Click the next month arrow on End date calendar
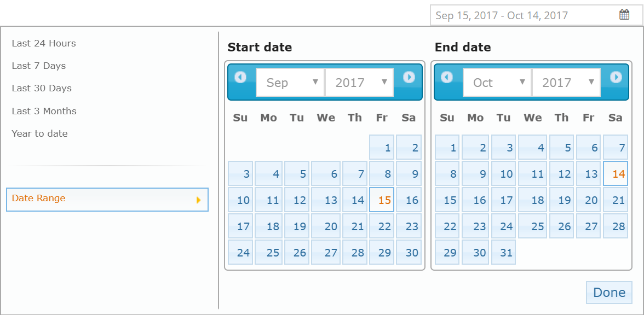 (616, 78)
